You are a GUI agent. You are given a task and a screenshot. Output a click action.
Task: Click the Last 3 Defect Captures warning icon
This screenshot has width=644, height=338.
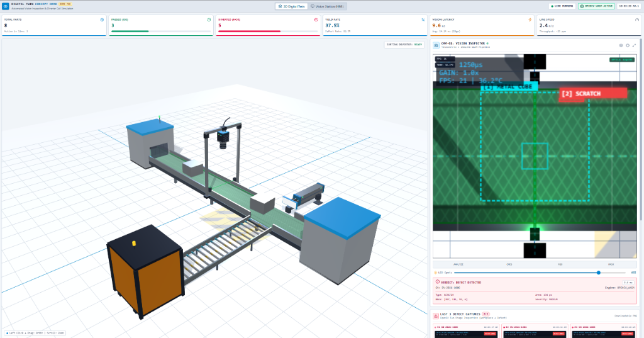pos(436,316)
